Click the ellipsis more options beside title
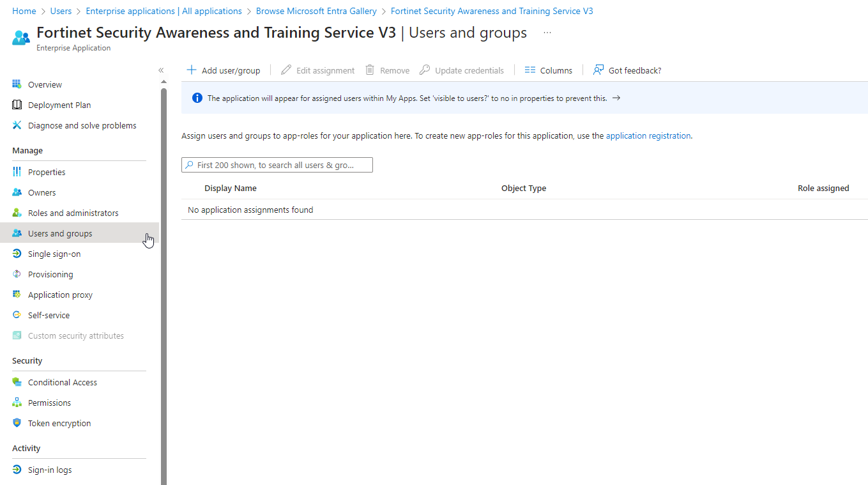Viewport: 868px width, 485px height. (547, 33)
